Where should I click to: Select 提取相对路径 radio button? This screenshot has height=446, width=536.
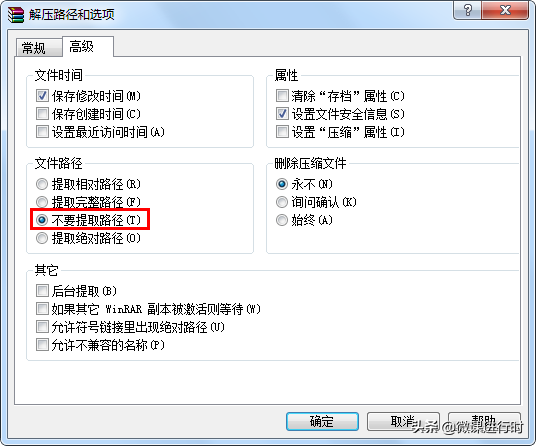[42, 184]
